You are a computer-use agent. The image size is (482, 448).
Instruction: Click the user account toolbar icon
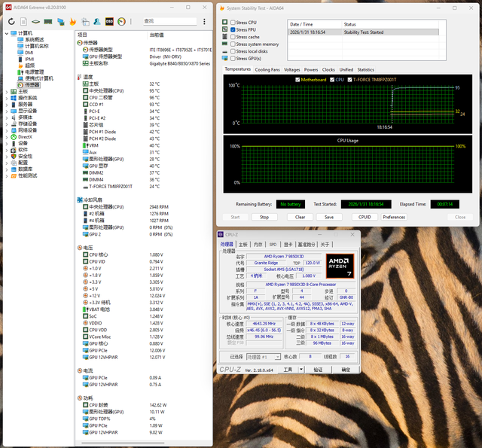coord(97,22)
